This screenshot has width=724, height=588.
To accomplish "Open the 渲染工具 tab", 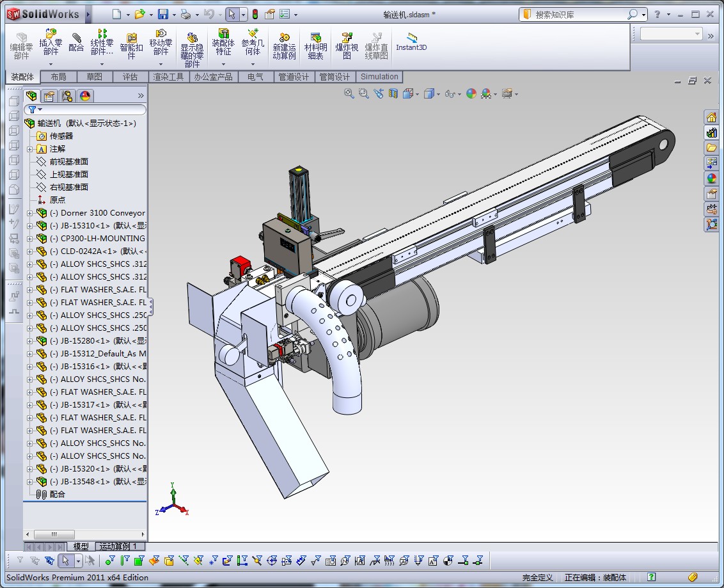I will click(169, 77).
